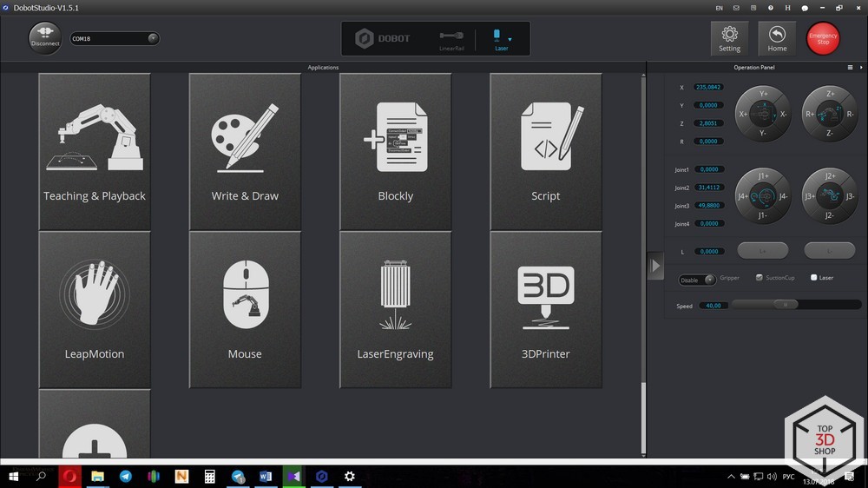Open the Operation Panel menu icon
The image size is (868, 488).
click(x=851, y=67)
